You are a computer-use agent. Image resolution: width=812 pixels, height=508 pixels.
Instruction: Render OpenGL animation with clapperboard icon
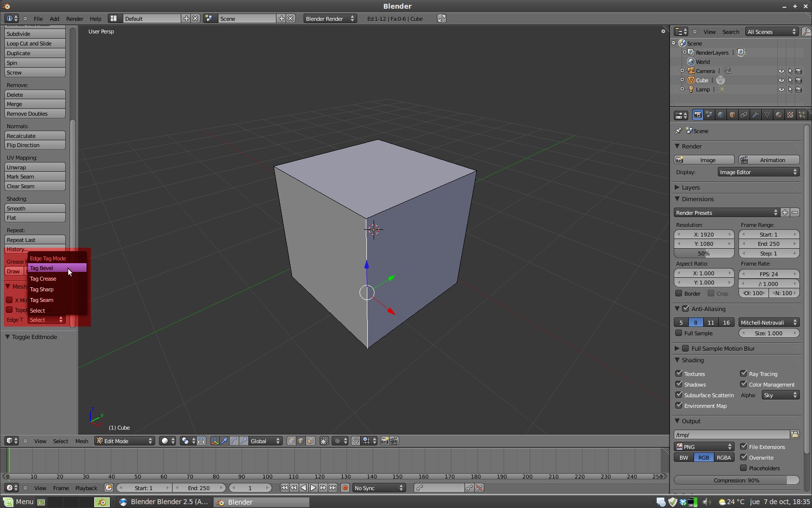[x=394, y=441]
